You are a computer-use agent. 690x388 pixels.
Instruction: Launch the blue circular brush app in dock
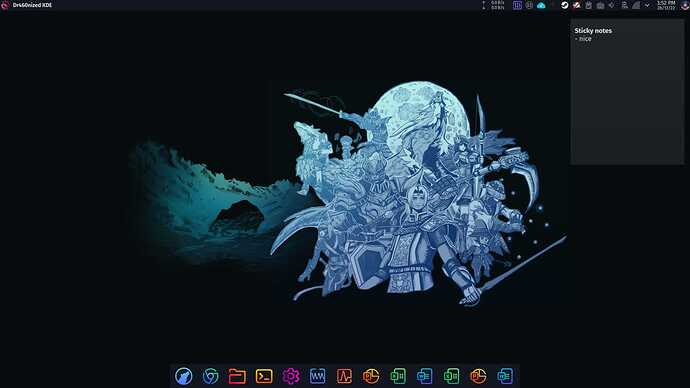coord(184,376)
